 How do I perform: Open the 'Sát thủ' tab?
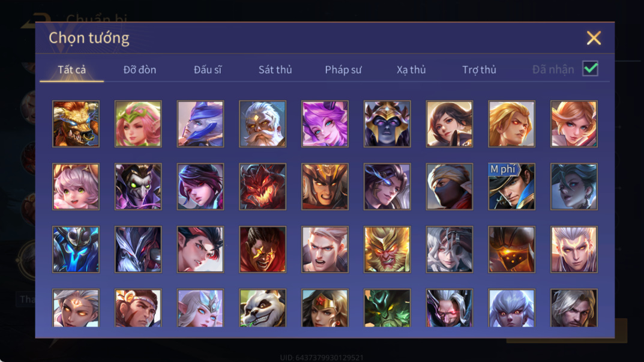click(x=275, y=70)
